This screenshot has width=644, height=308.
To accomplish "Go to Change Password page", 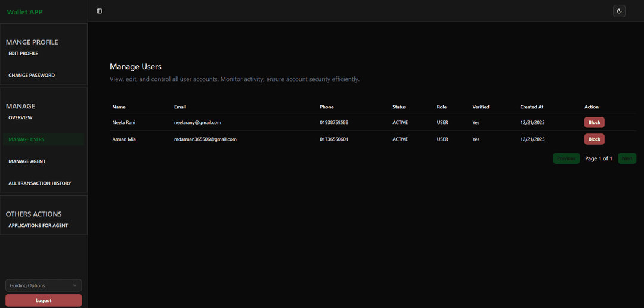I will 32,76.
